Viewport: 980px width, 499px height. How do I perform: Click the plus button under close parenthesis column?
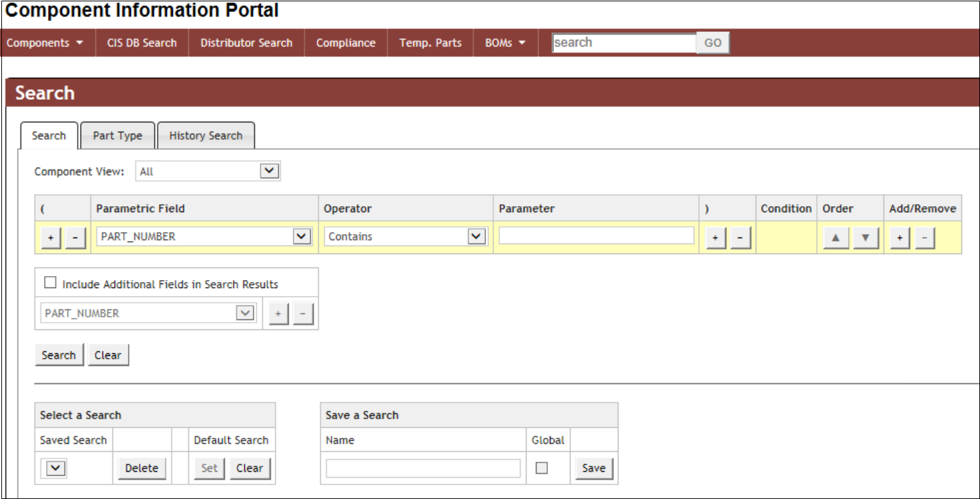pos(715,238)
